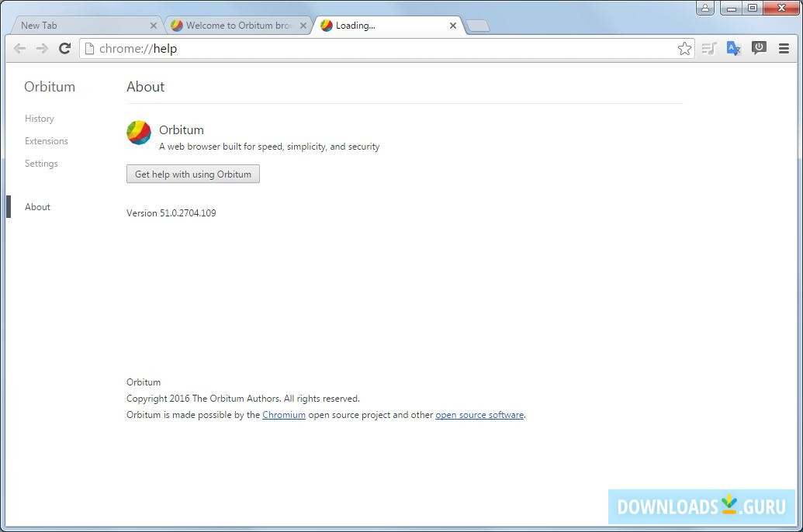Click Get help with using Orbitum button

(193, 174)
